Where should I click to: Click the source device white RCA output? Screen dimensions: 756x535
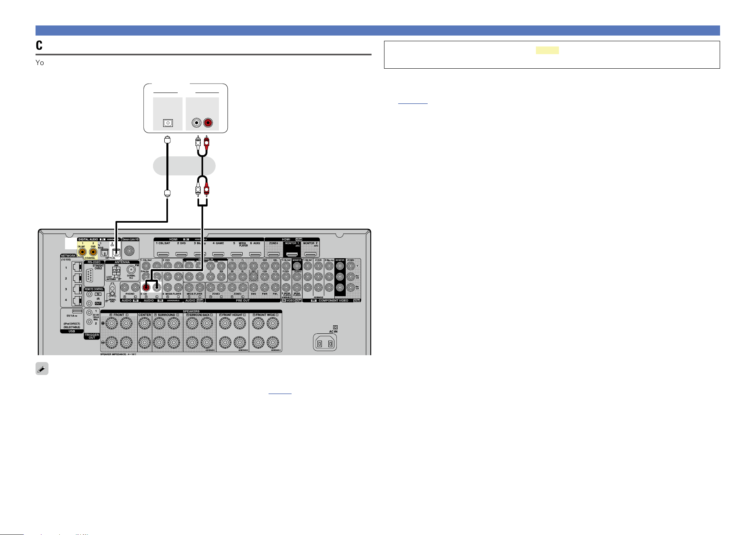click(197, 123)
